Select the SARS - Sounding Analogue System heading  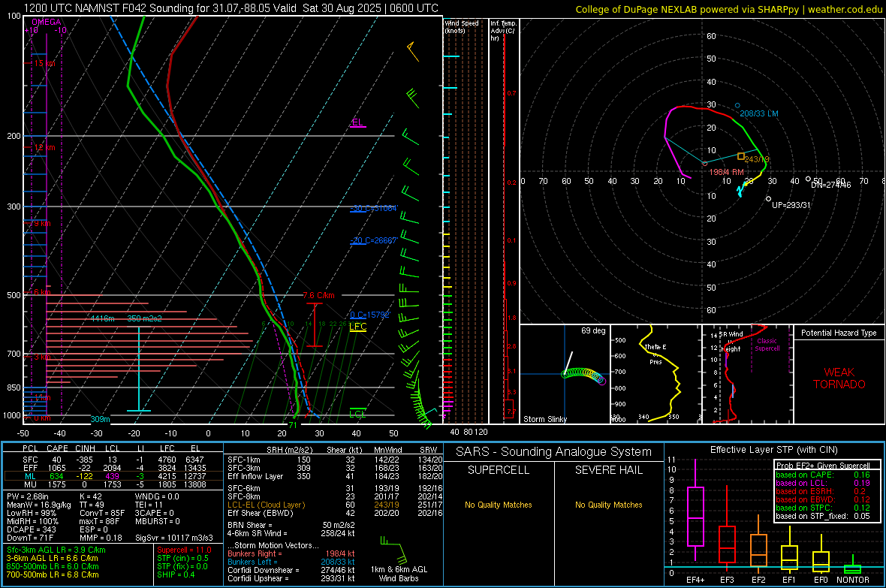click(554, 452)
